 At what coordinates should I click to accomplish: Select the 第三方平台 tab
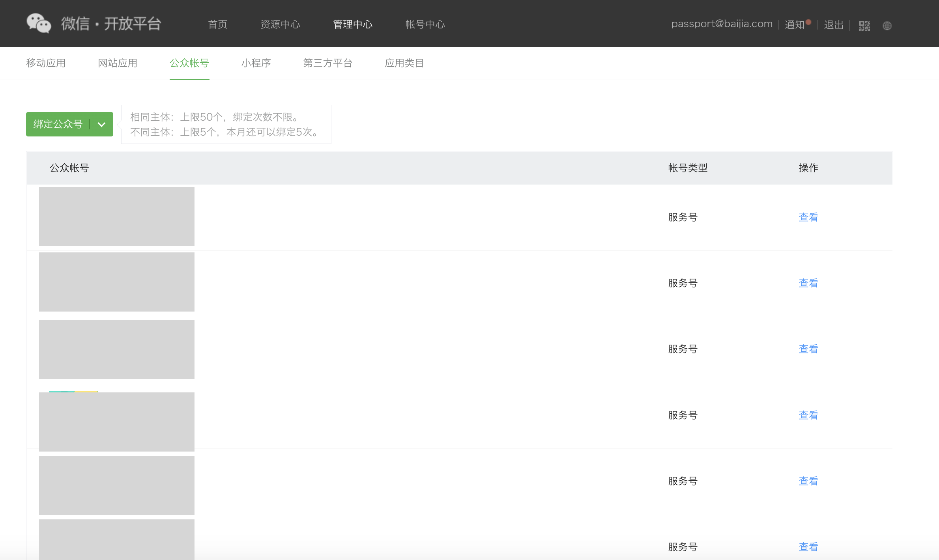pos(327,63)
